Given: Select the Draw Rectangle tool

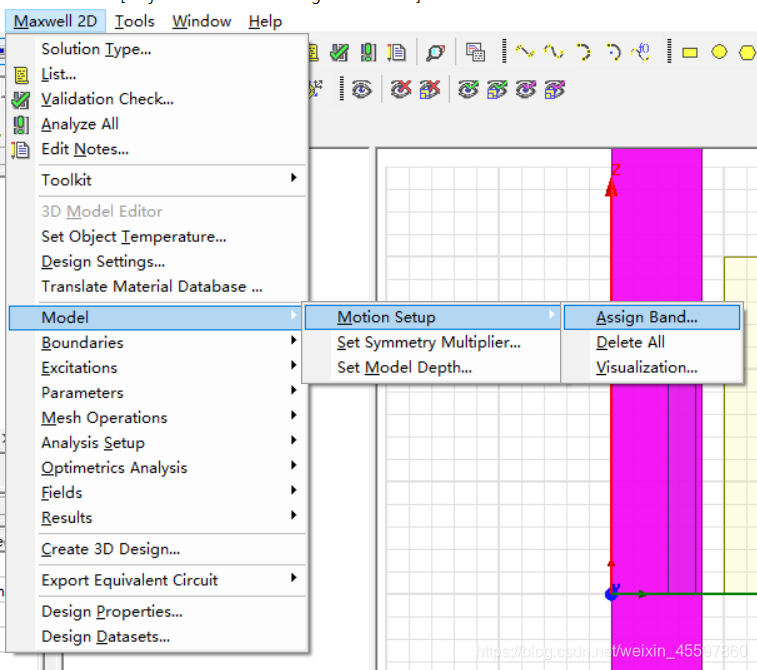Looking at the screenshot, I should point(690,52).
